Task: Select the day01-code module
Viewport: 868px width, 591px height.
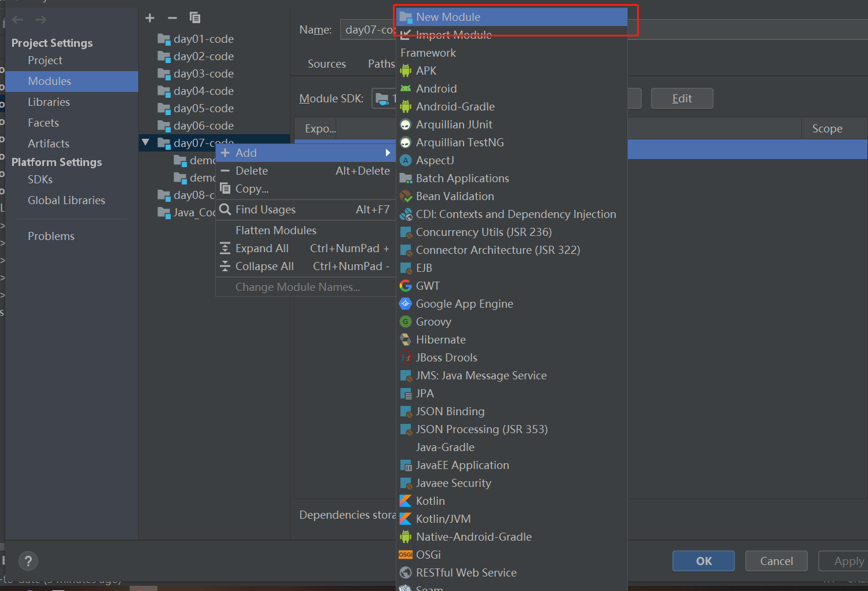Action: [204, 39]
